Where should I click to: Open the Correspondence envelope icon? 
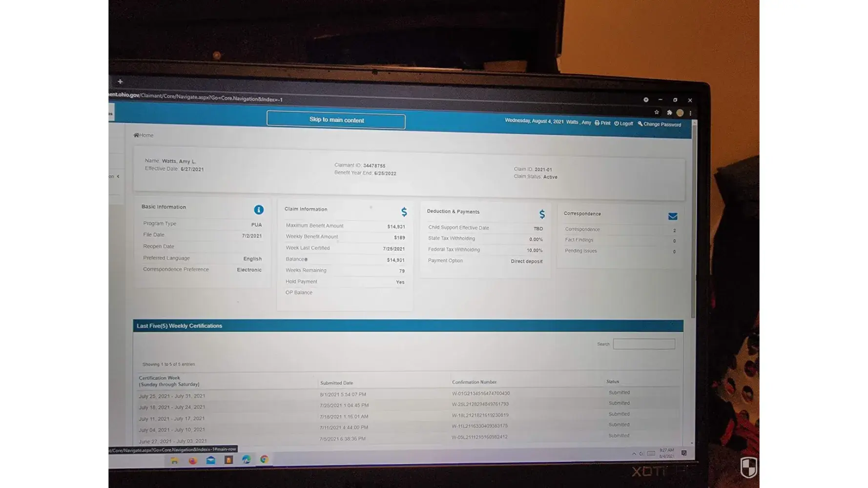tap(673, 216)
